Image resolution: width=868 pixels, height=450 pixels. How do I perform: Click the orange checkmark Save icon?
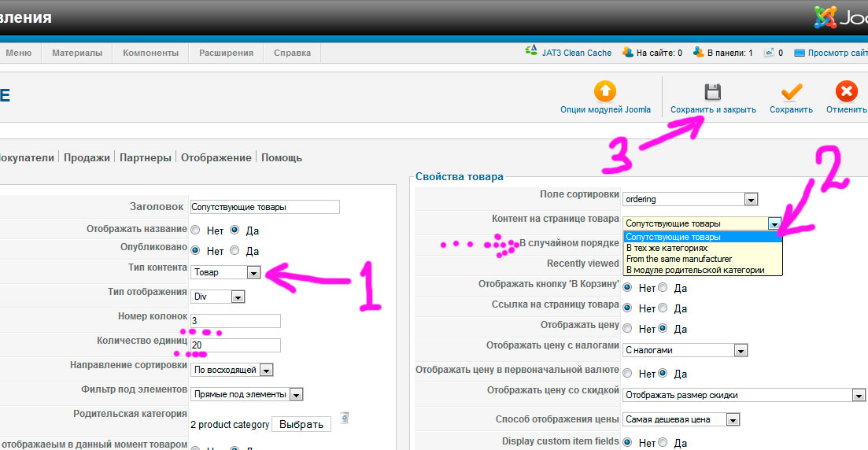click(791, 92)
